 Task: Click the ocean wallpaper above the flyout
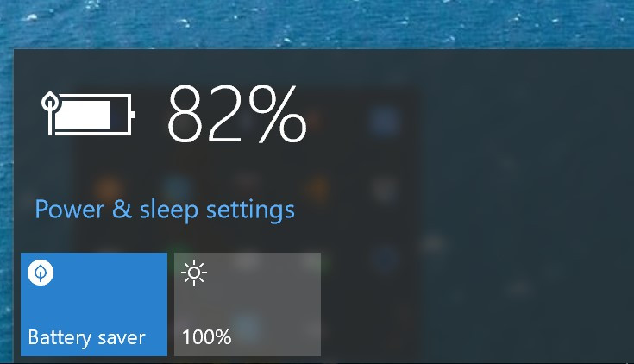point(317,23)
